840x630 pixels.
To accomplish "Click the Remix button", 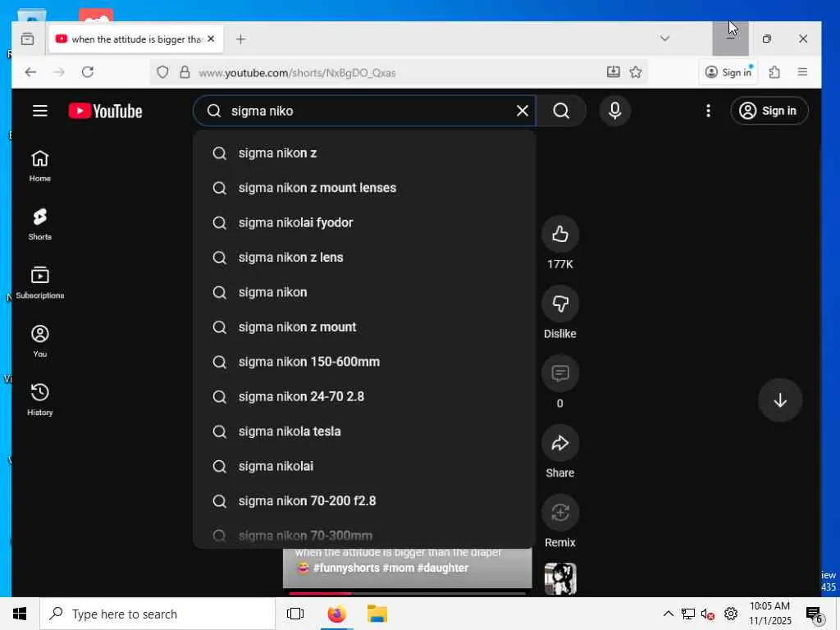I will (x=560, y=513).
